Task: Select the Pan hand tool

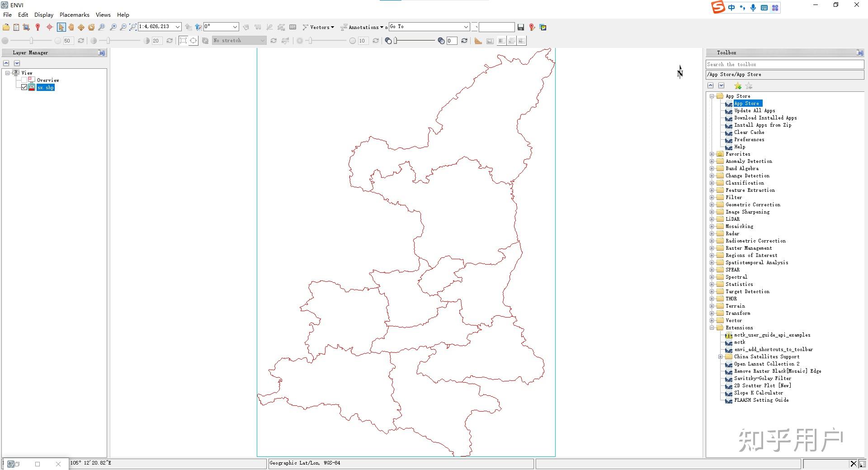Action: coord(71,27)
